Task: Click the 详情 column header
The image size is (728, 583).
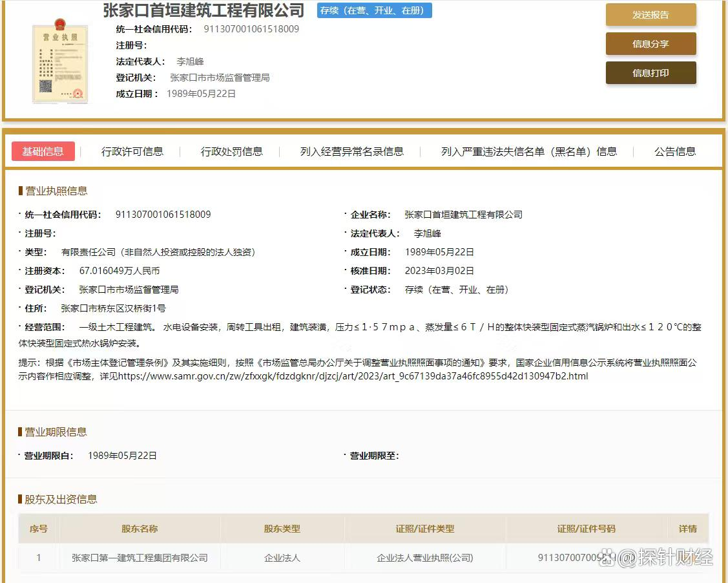Action: [688, 529]
